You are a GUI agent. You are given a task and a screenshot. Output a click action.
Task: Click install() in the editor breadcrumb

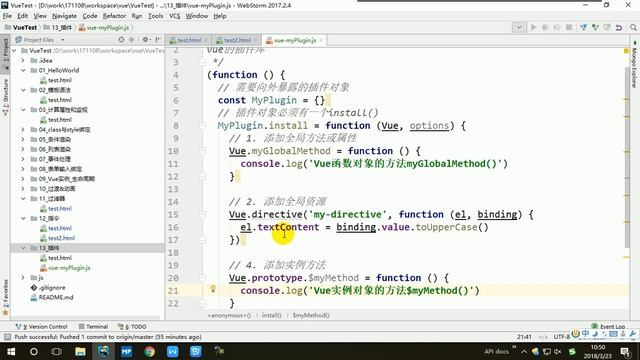[x=271, y=315]
